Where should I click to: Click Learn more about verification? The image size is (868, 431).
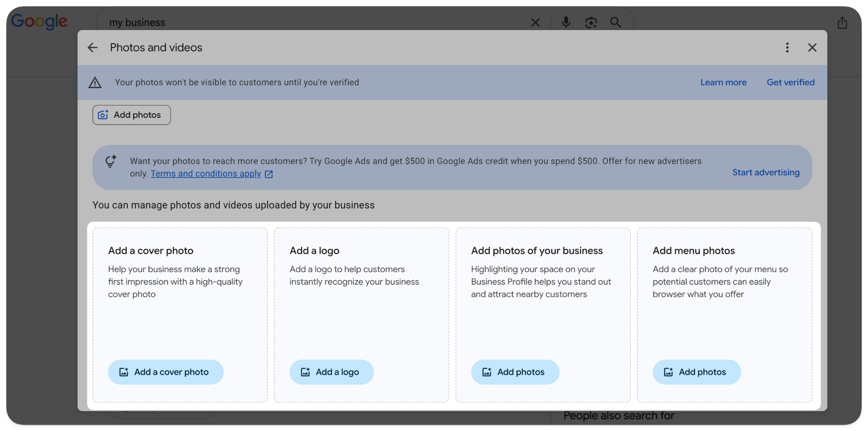point(723,82)
